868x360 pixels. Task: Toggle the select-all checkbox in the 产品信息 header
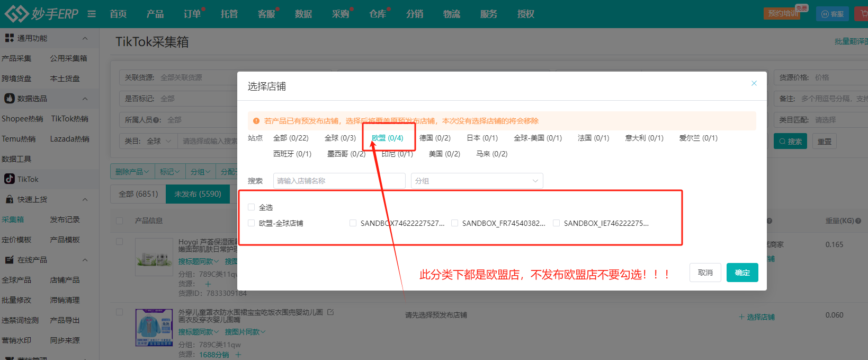pos(119,221)
